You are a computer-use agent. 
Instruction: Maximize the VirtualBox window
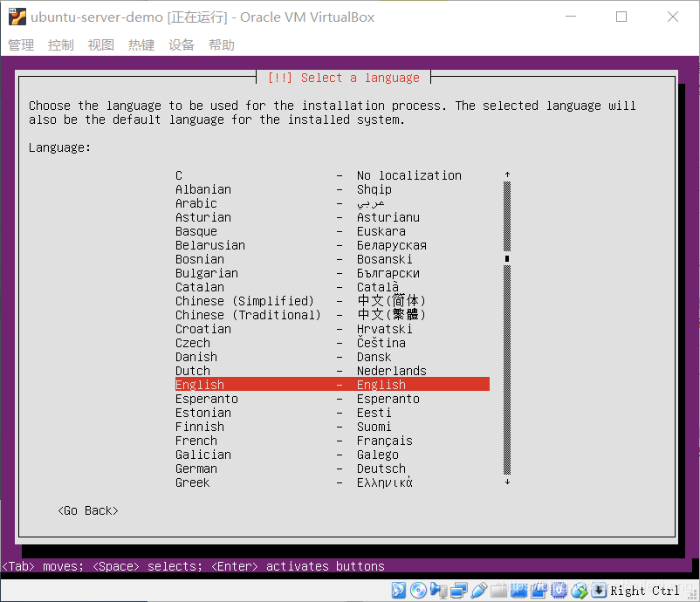coord(621,17)
